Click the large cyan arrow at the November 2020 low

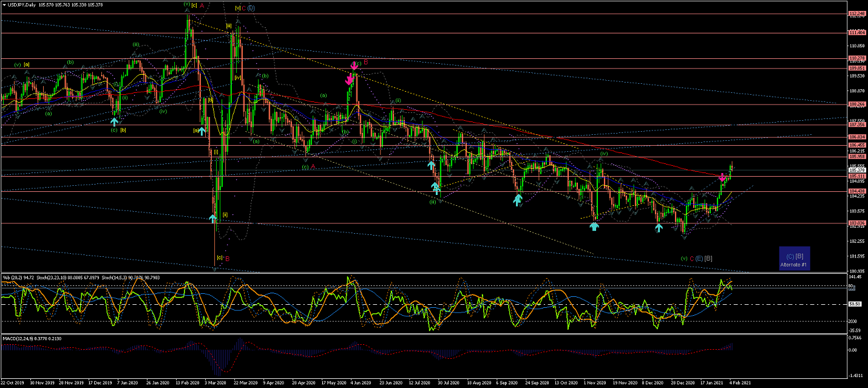[594, 226]
